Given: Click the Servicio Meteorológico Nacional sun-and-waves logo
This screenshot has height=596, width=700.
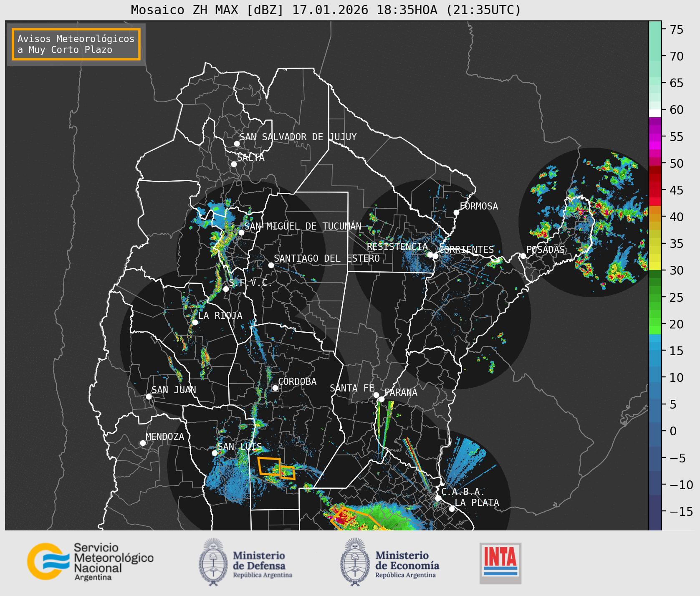Looking at the screenshot, I should (x=49, y=561).
